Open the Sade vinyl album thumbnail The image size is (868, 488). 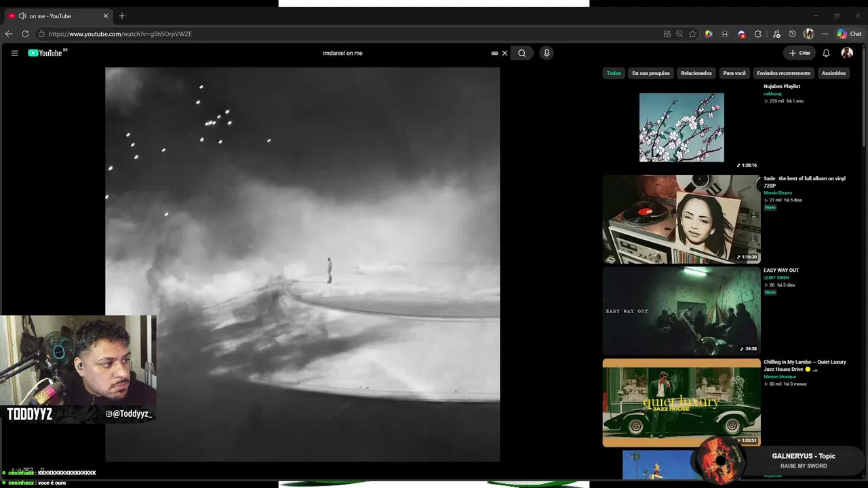682,219
